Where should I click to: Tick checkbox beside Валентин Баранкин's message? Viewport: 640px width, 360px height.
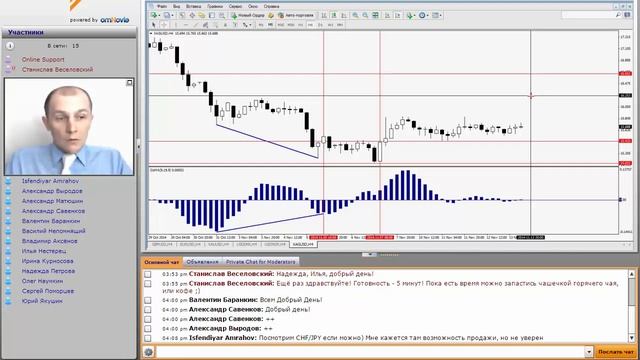148,300
